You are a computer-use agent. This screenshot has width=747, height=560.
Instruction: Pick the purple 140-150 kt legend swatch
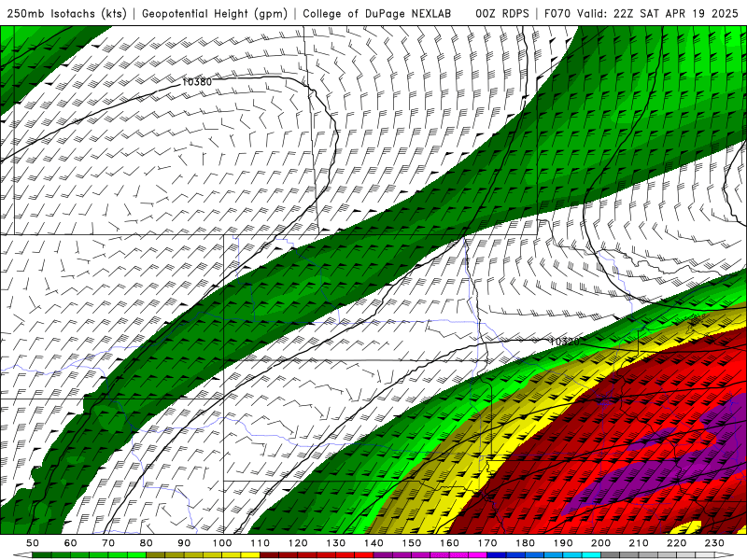click(392, 555)
